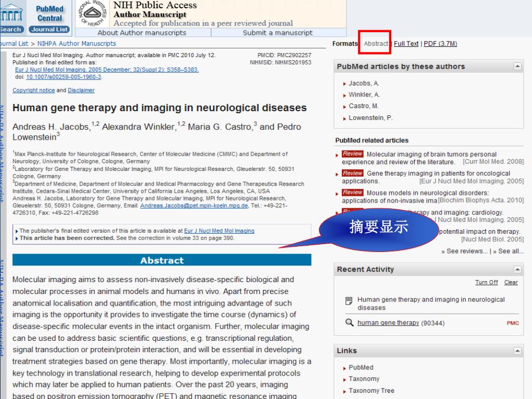Collapse the PubMed articles by these authors panel

point(517,66)
